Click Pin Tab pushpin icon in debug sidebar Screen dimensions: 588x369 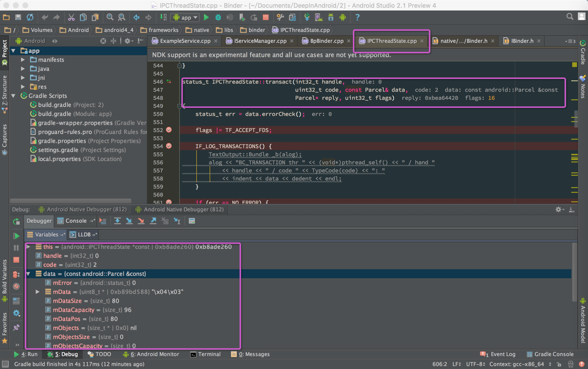tap(16, 328)
